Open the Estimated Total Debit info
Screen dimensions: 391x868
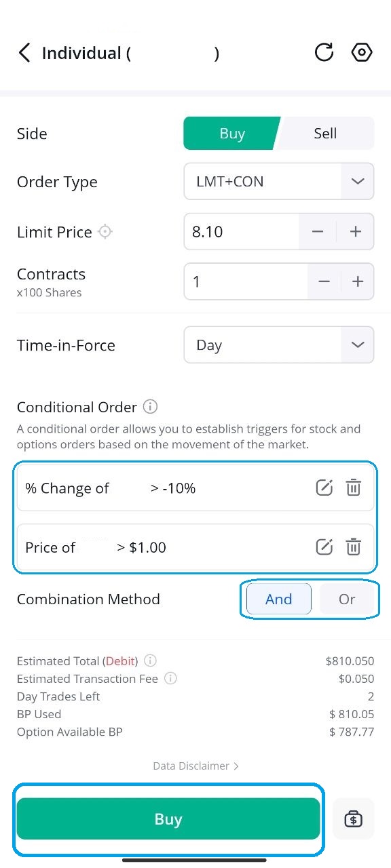150,660
